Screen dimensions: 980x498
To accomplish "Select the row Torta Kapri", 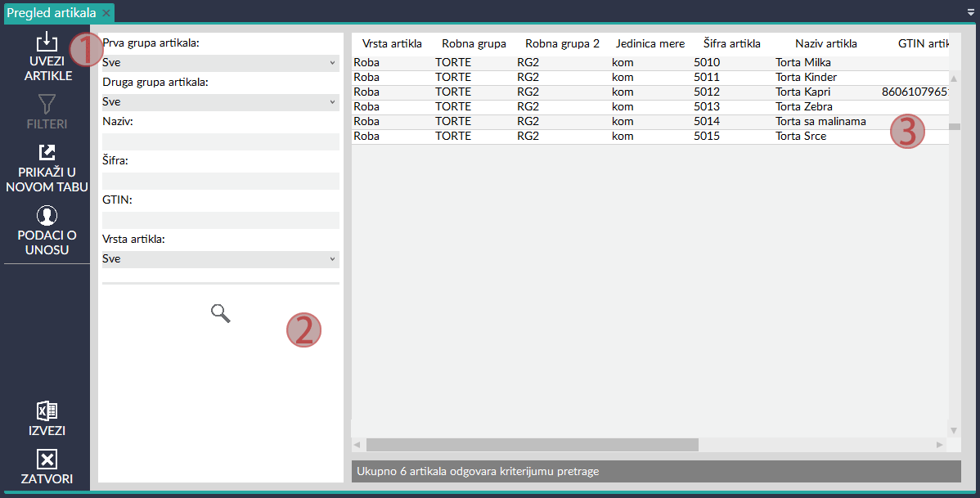I will (650, 92).
